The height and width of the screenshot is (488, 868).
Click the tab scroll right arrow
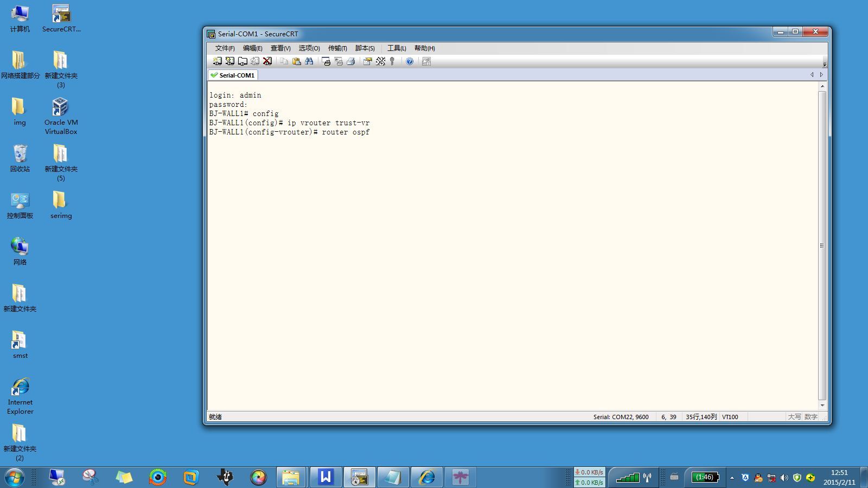pyautogui.click(x=821, y=75)
